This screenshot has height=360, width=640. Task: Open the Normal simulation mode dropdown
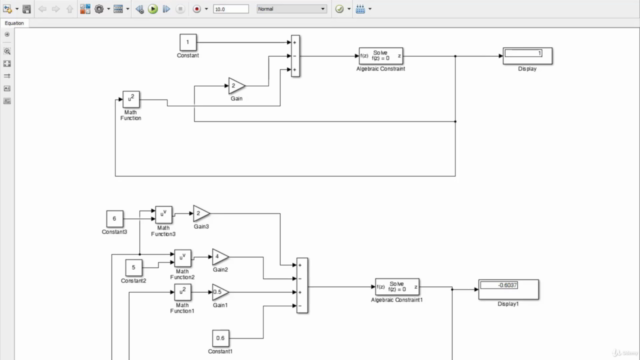291,9
